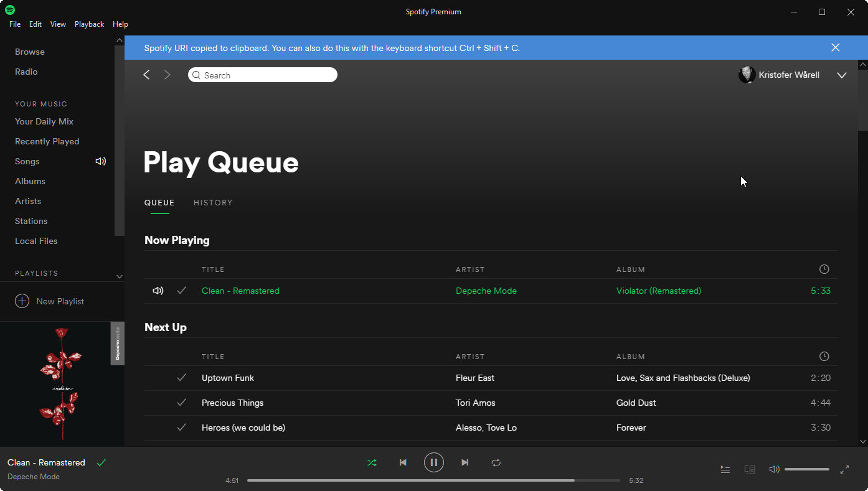This screenshot has width=868, height=491.
Task: Go to Albums in Your Music
Action: click(x=30, y=181)
